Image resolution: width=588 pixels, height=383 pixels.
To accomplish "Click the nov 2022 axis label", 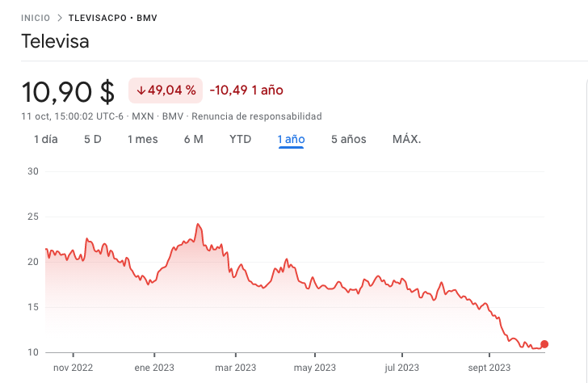I will [73, 368].
